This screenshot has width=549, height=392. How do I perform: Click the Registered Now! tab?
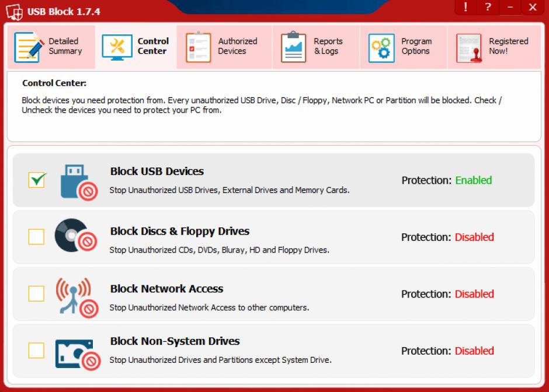pos(494,47)
